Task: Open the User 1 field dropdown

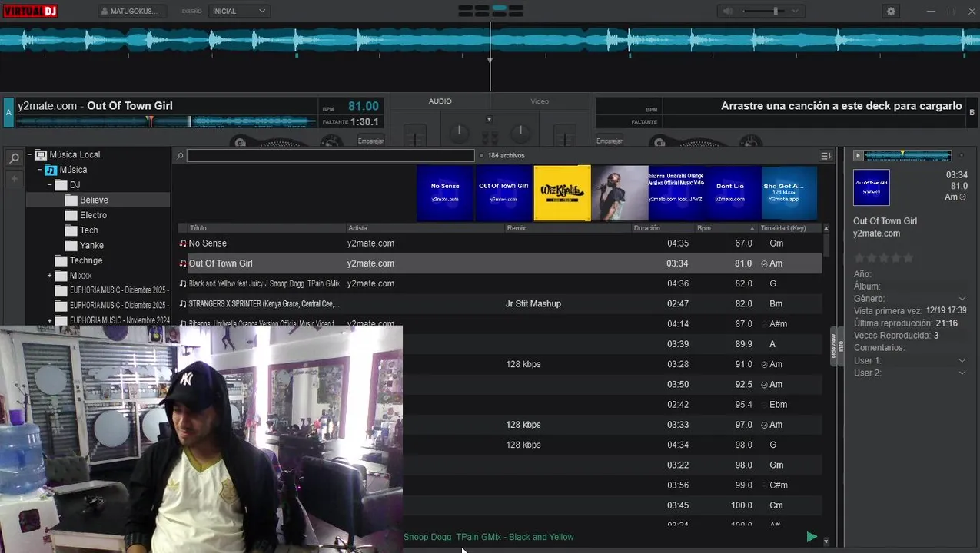Action: pos(962,361)
